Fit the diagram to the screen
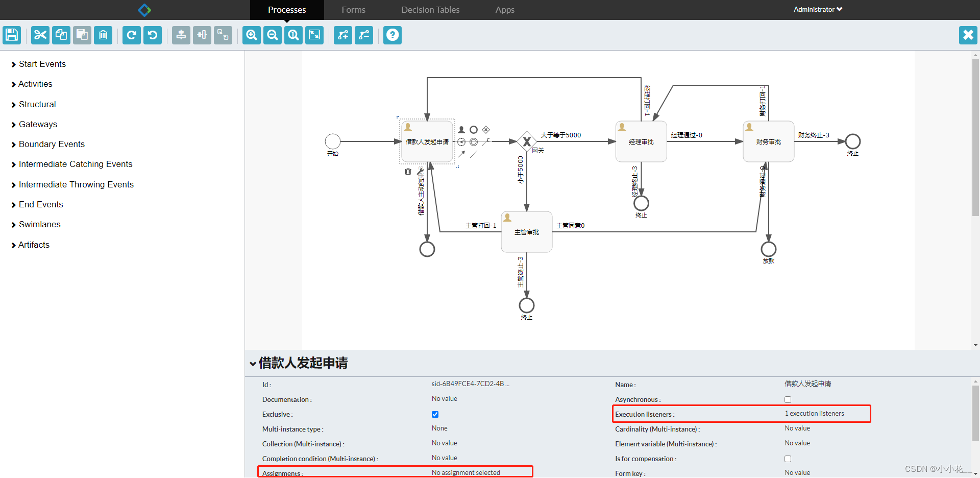The height and width of the screenshot is (478, 980). click(314, 35)
